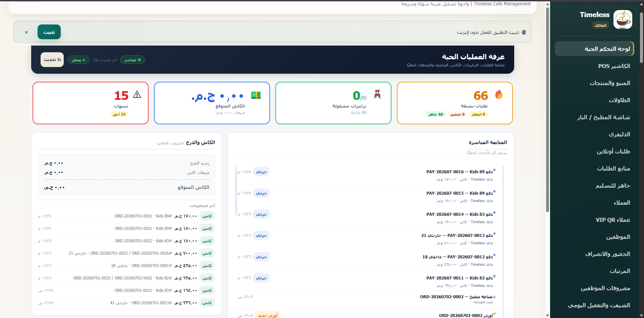This screenshot has height=318, width=644.
Task: Click the cash icon on expected cash card
Action: click(256, 95)
